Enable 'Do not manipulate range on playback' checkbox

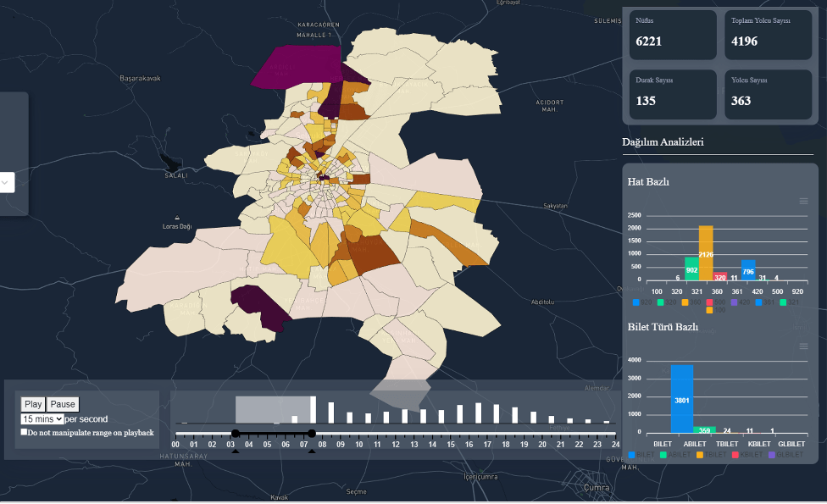click(x=25, y=432)
